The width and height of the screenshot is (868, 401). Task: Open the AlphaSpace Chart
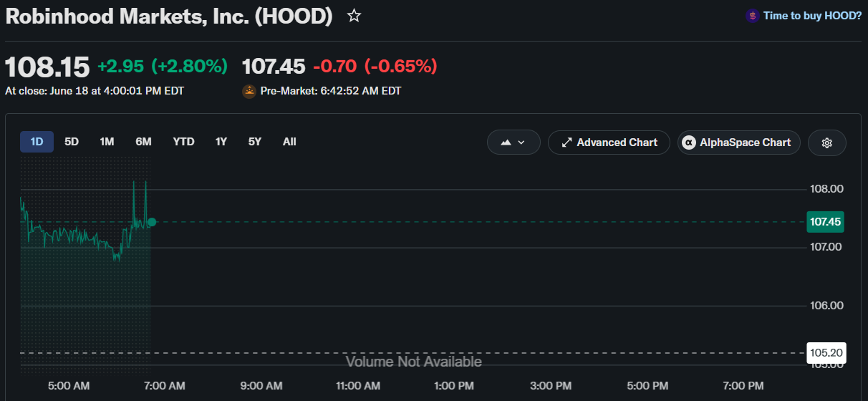click(x=738, y=142)
